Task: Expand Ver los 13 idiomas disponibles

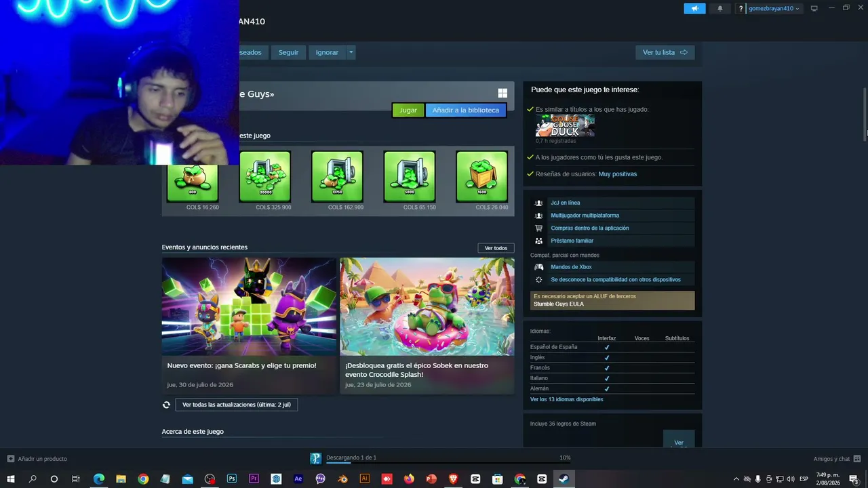Action: [567, 399]
